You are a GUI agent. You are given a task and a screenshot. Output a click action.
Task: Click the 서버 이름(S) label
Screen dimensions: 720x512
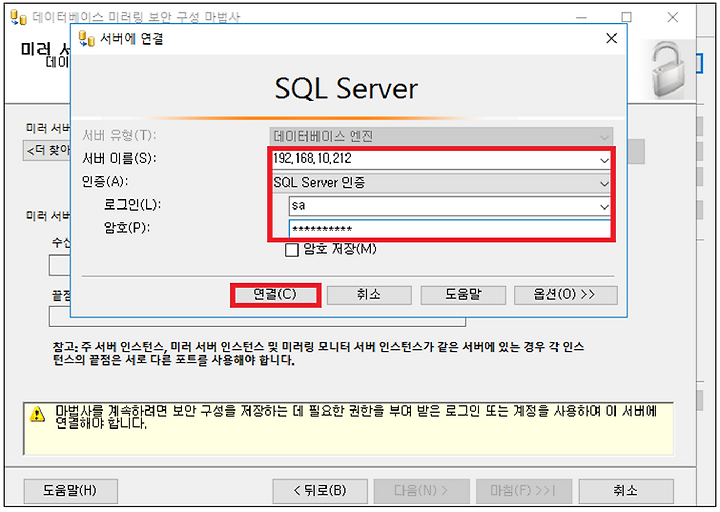119,158
